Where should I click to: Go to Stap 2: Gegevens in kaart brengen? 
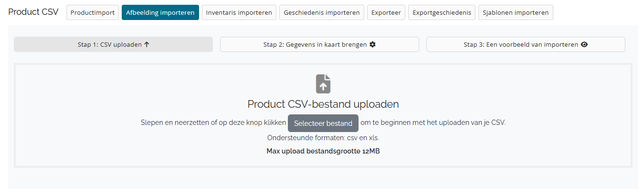point(319,44)
